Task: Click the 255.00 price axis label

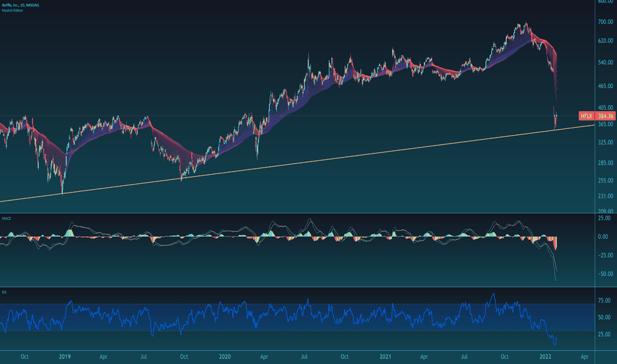Action: [606, 181]
